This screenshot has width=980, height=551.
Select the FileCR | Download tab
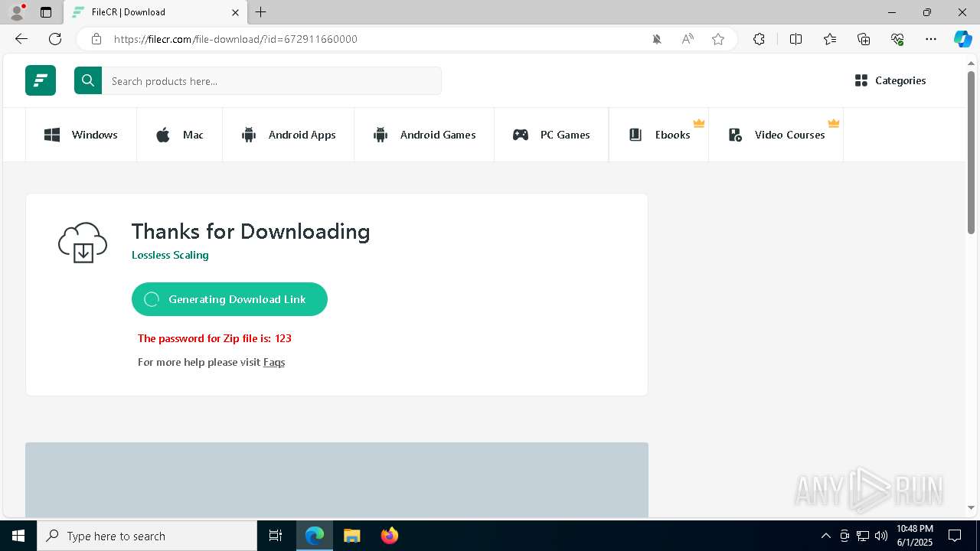155,12
